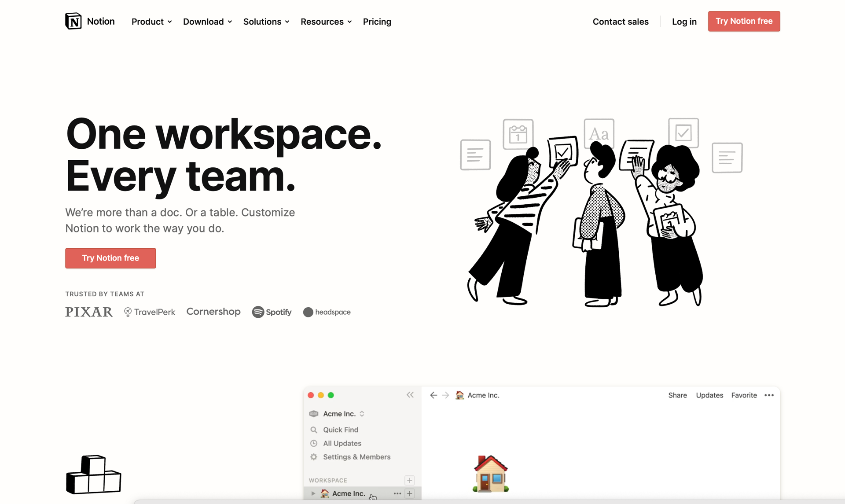Click the Settings gear icon
This screenshot has height=504, width=845.
tap(314, 457)
